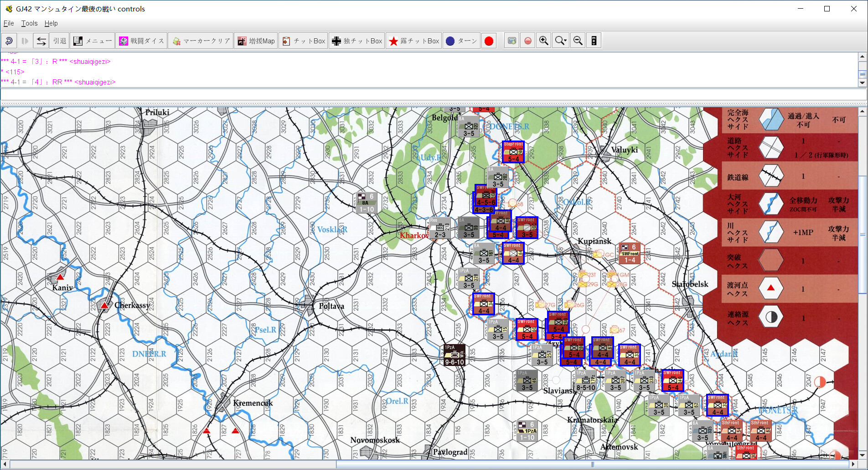
Task: Click the 鉄道線 railway legend hex icon
Action: click(x=771, y=176)
